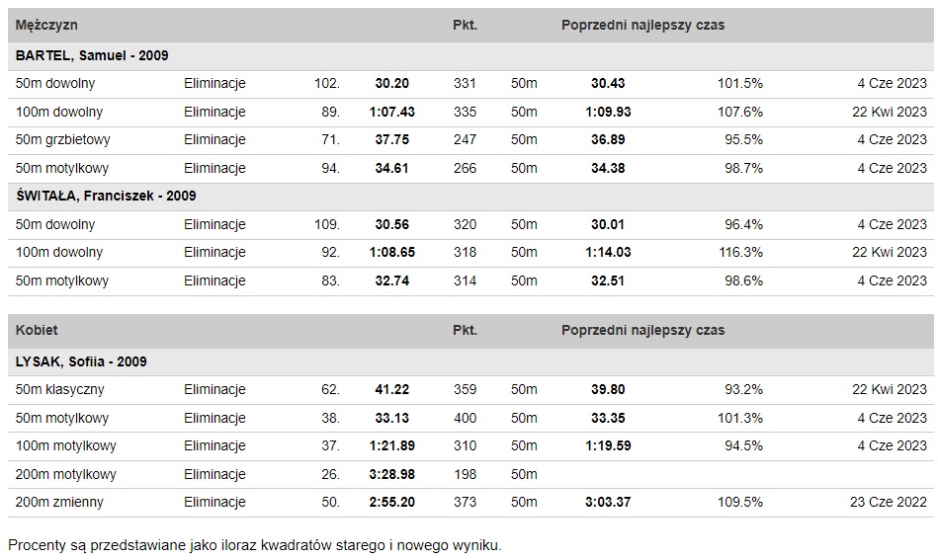This screenshot has width=938, height=560.
Task: Click 200m motylkowy time 3:28.98
Action: [x=391, y=475]
